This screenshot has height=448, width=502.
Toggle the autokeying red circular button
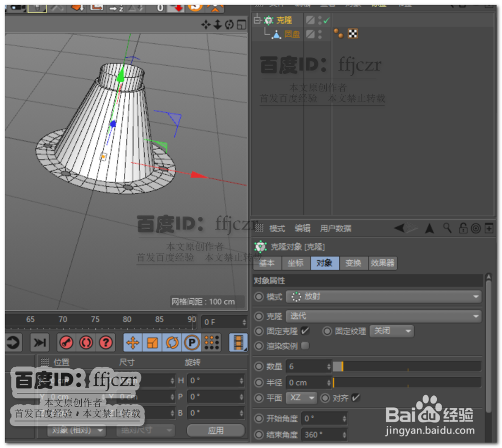pyautogui.click(x=86, y=343)
